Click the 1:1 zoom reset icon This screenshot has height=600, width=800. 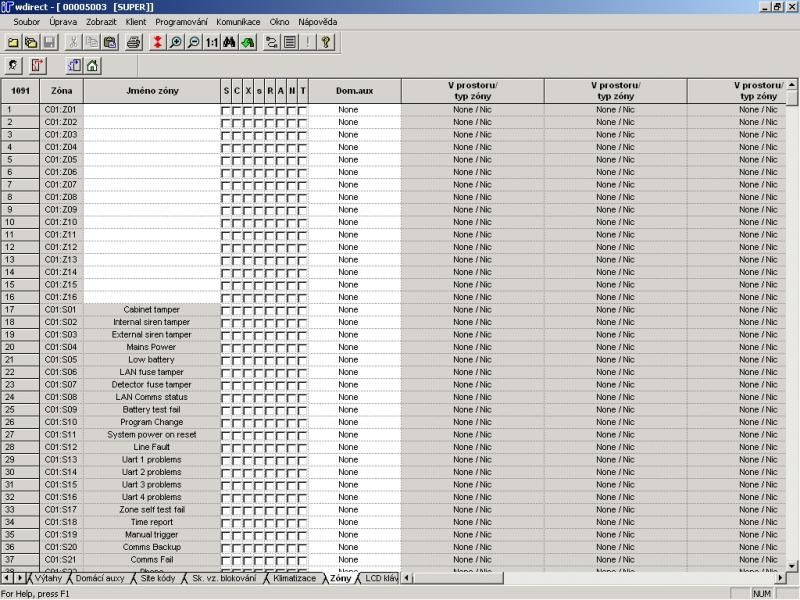click(211, 42)
